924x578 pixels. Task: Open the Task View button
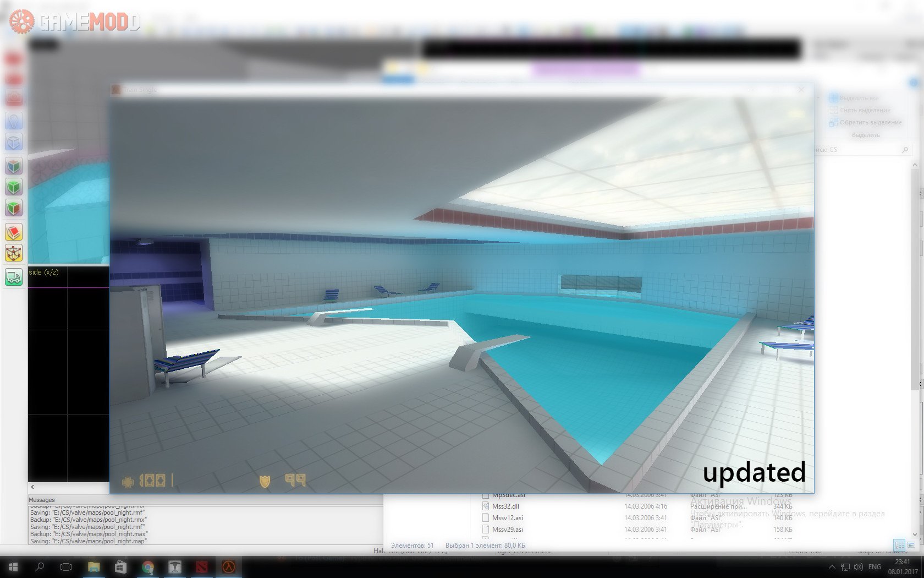[x=66, y=567]
